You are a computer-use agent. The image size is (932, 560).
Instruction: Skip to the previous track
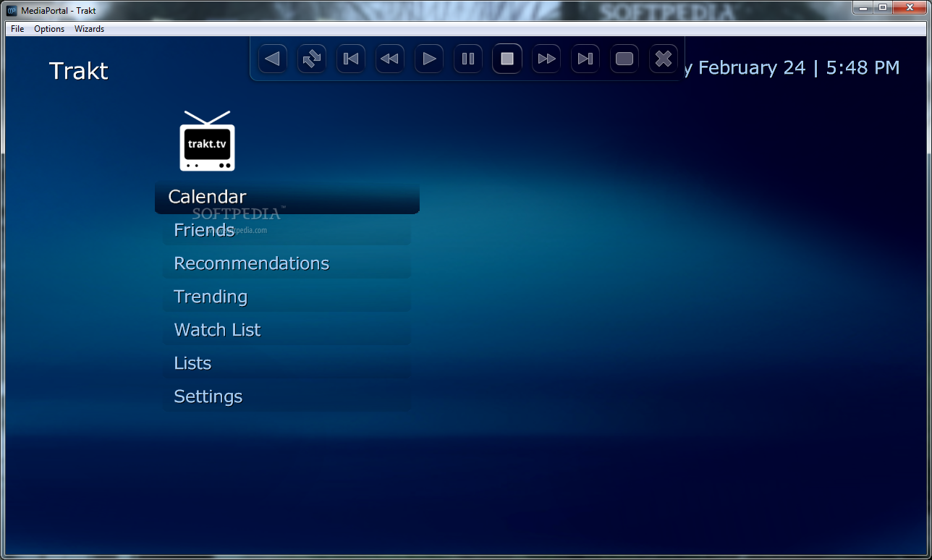click(x=351, y=59)
